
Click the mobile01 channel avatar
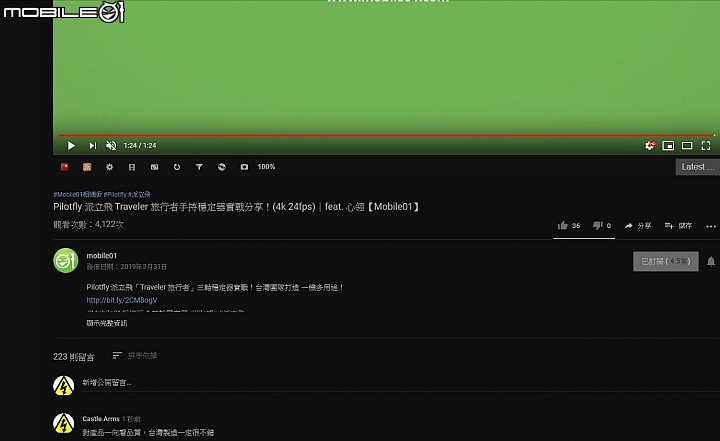66,260
